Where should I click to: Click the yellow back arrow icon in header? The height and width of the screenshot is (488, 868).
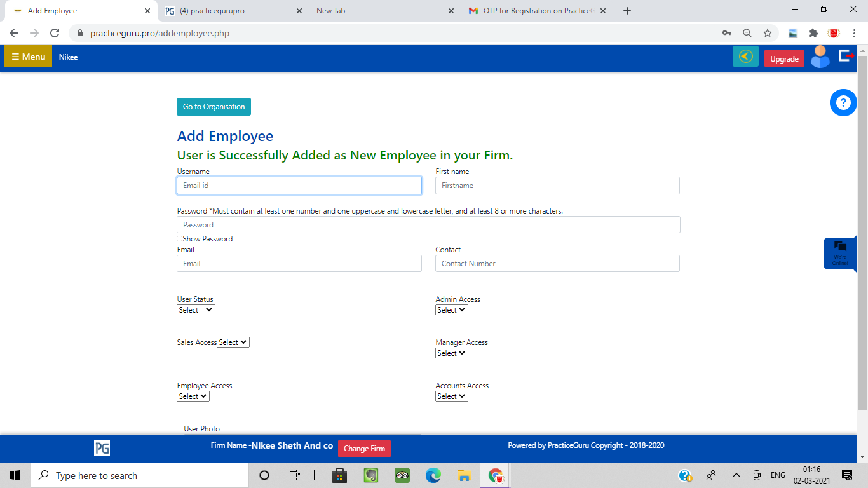[745, 57]
